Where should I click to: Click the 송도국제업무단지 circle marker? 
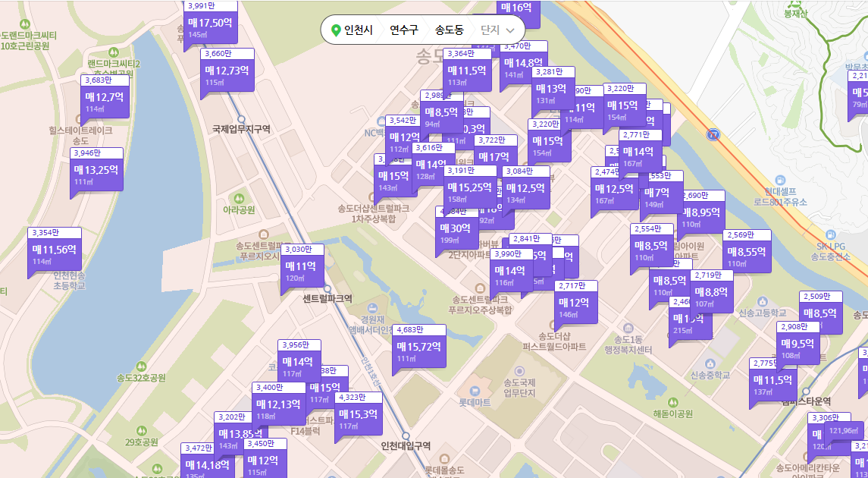point(519,370)
